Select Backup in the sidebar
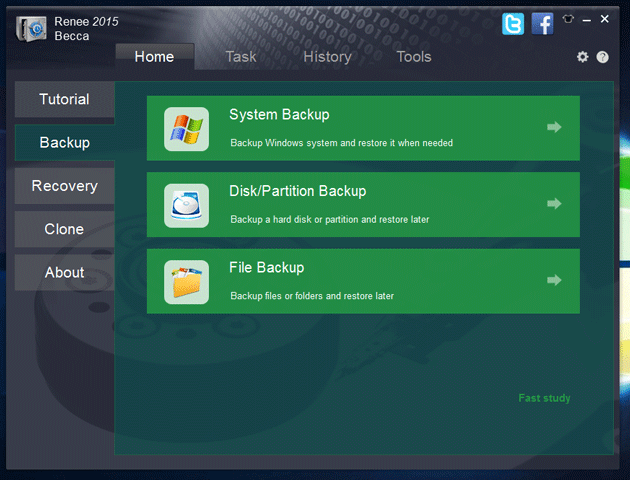This screenshot has height=480, width=630. (x=65, y=143)
